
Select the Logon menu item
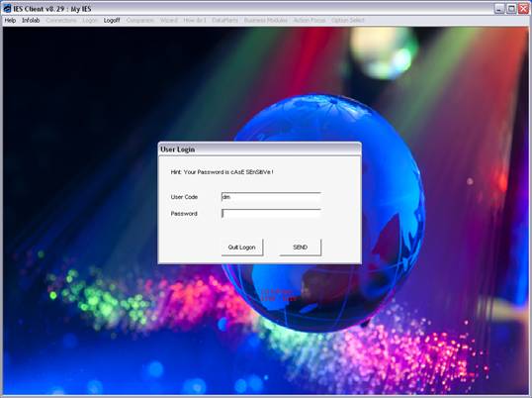pos(90,21)
